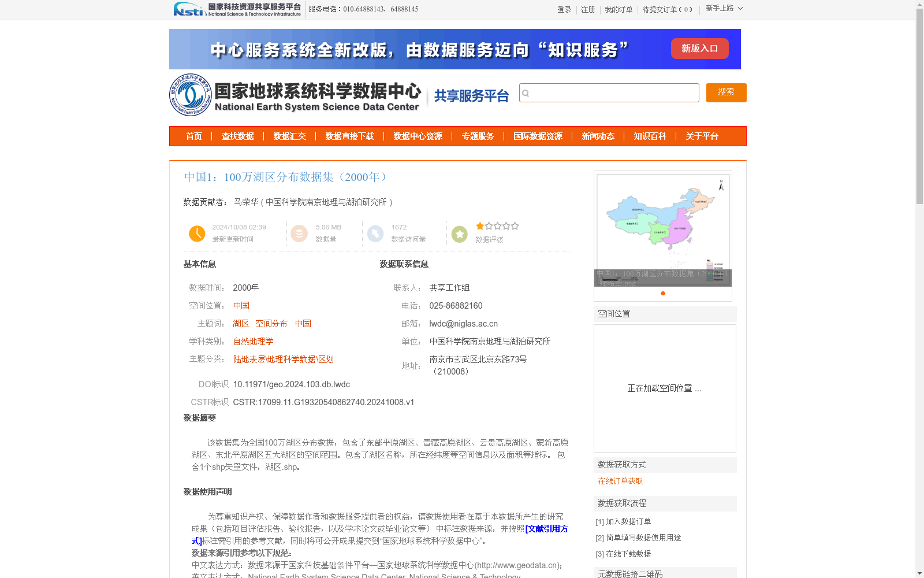This screenshot has width=924, height=578.
Task: Click the NSTI platform logo
Action: click(x=237, y=9)
